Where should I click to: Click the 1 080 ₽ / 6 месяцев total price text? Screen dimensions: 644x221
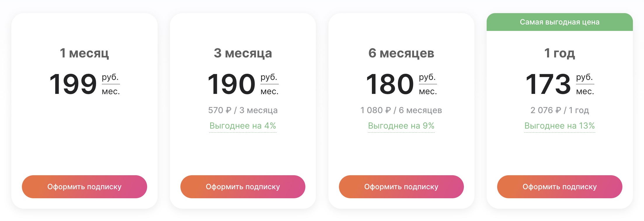401,110
